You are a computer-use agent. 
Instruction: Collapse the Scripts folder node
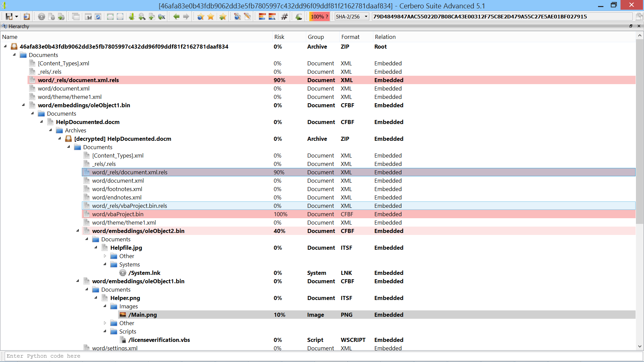click(x=105, y=331)
